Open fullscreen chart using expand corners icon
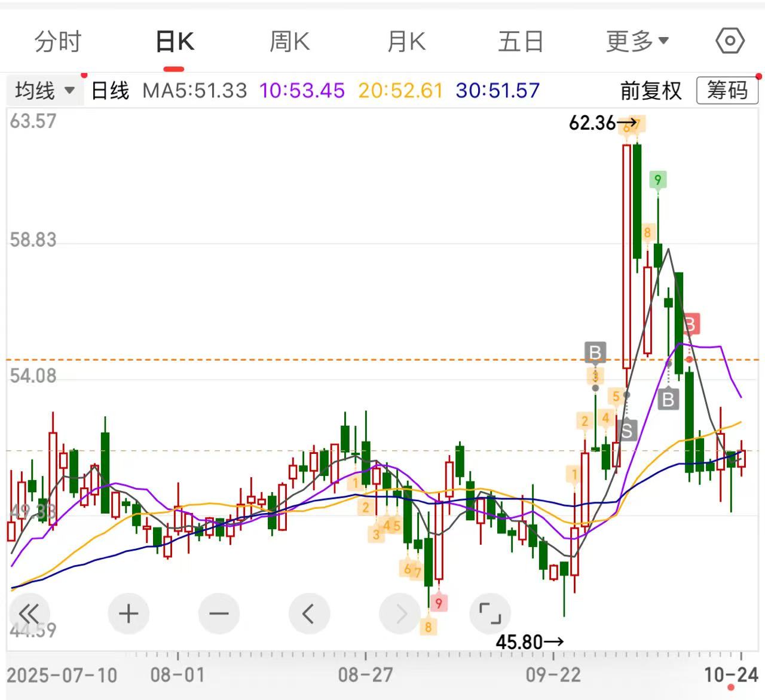 point(490,613)
